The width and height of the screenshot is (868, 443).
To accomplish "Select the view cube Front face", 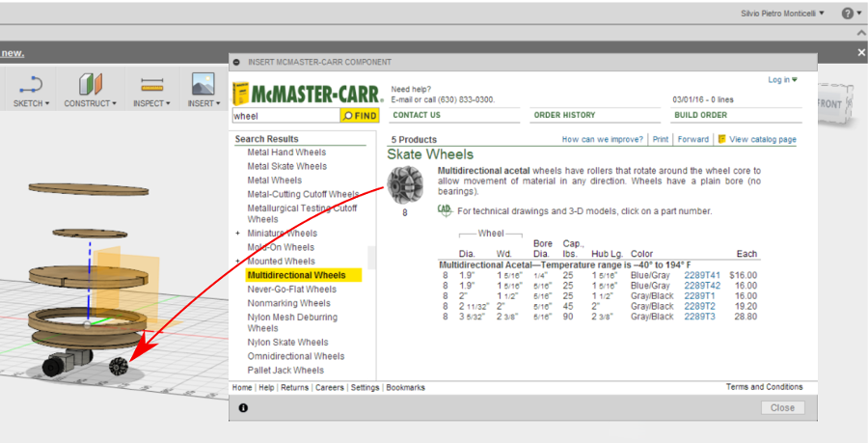I will pyautogui.click(x=830, y=104).
